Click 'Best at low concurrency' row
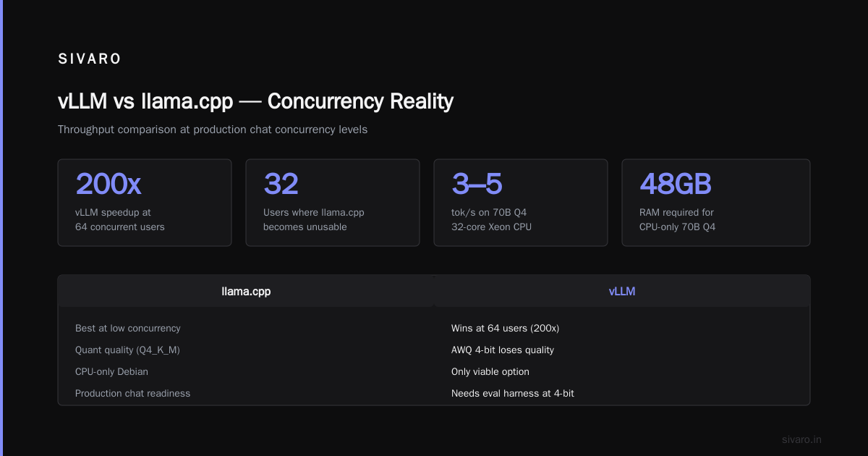 click(x=128, y=328)
